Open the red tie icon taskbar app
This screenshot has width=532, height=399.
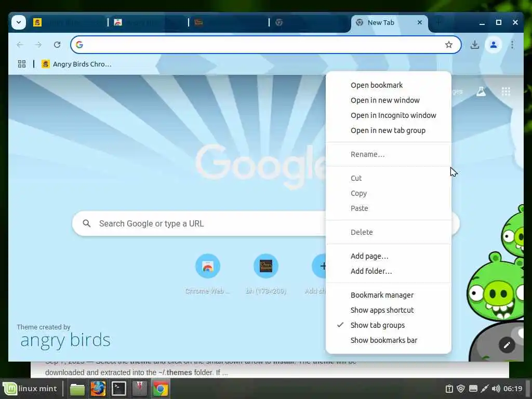tap(139, 389)
